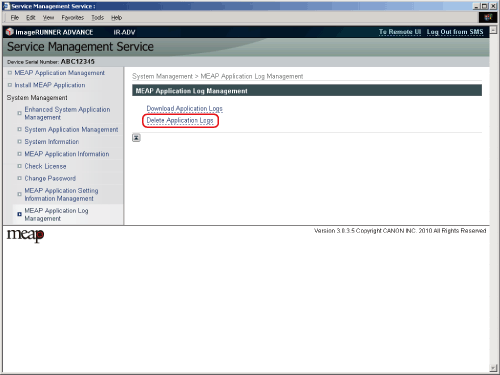Open the File menu
Screen dimensions: 500x375
(x=15, y=18)
